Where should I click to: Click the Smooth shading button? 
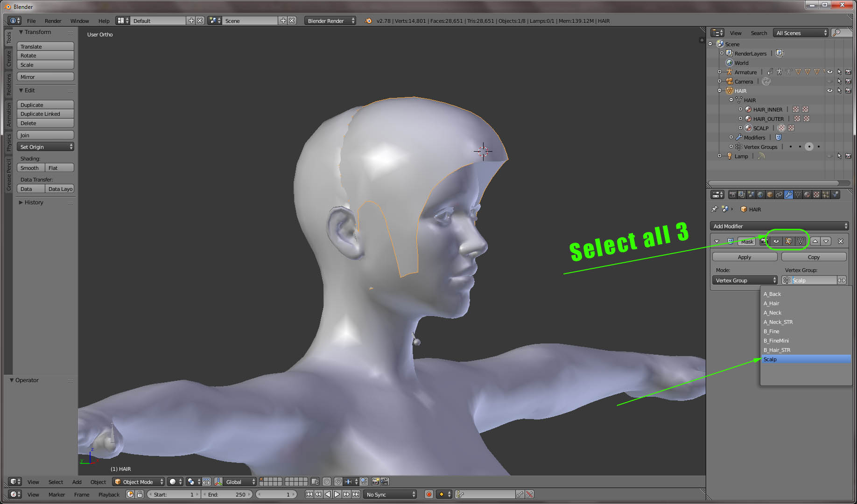tap(31, 168)
